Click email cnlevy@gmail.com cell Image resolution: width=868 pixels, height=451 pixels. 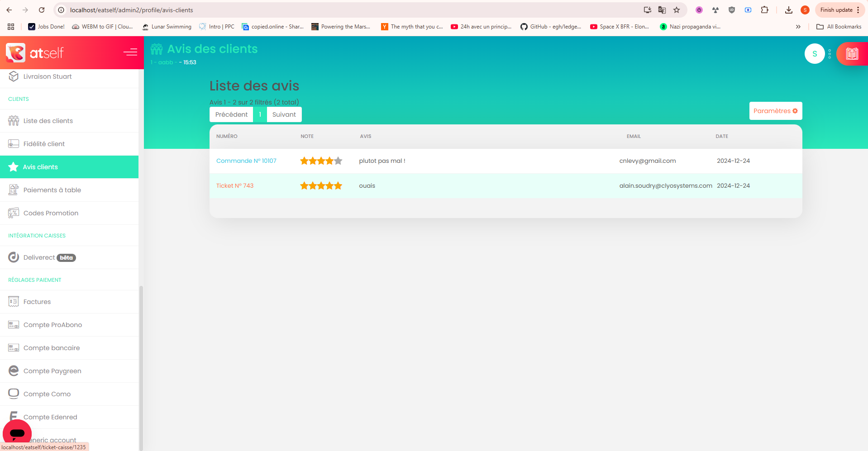click(x=648, y=161)
